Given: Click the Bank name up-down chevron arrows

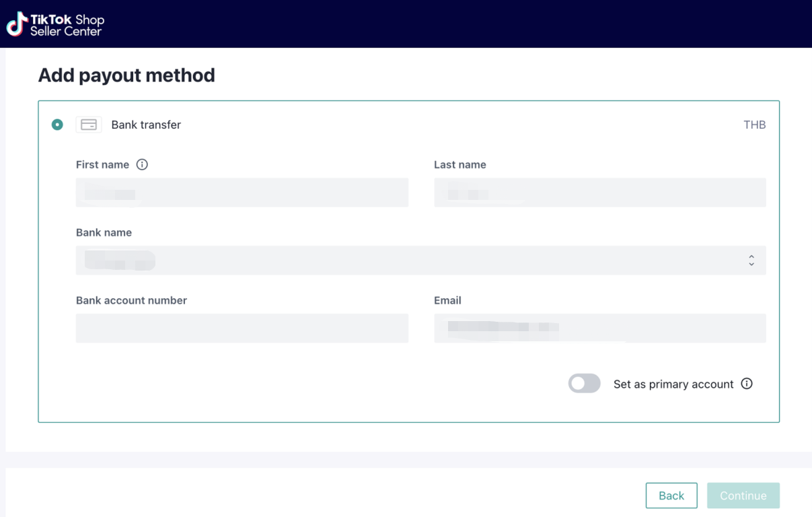Looking at the screenshot, I should coord(751,261).
